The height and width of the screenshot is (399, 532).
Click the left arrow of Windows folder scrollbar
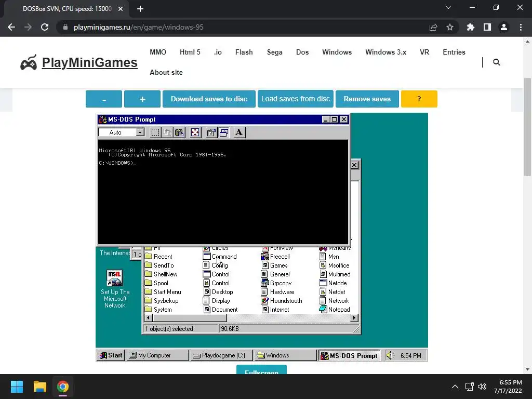(148, 318)
